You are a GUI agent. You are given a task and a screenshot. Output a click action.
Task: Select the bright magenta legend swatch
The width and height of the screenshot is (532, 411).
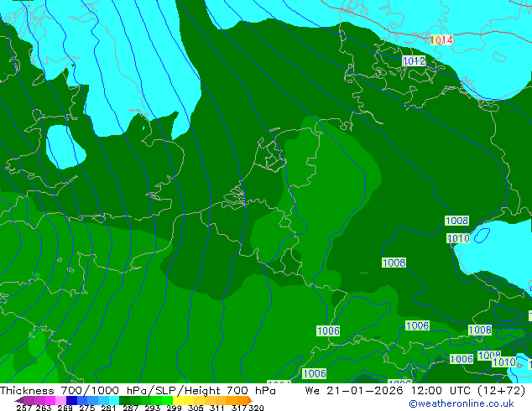pyautogui.click(x=50, y=400)
